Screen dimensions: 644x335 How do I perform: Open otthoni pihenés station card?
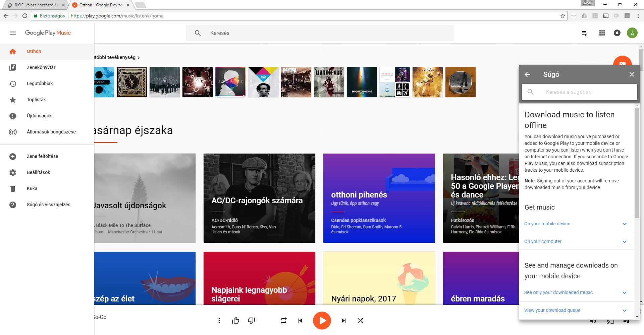tap(379, 198)
